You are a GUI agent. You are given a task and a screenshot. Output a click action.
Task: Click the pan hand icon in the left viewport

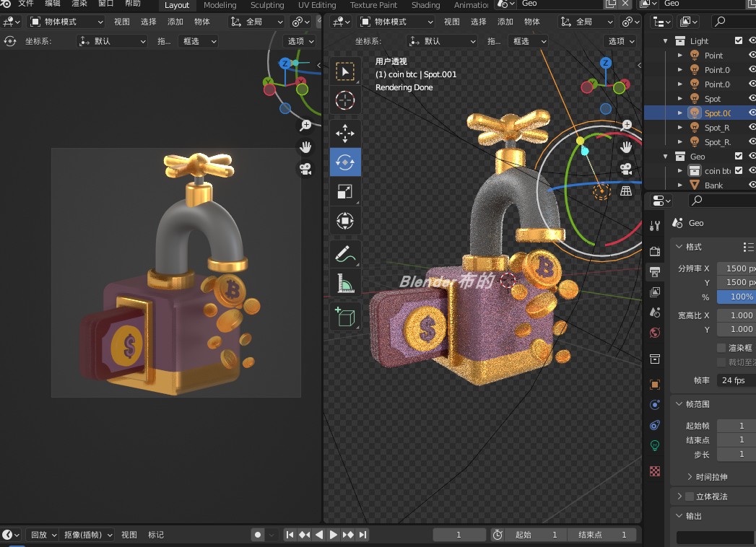(x=305, y=147)
